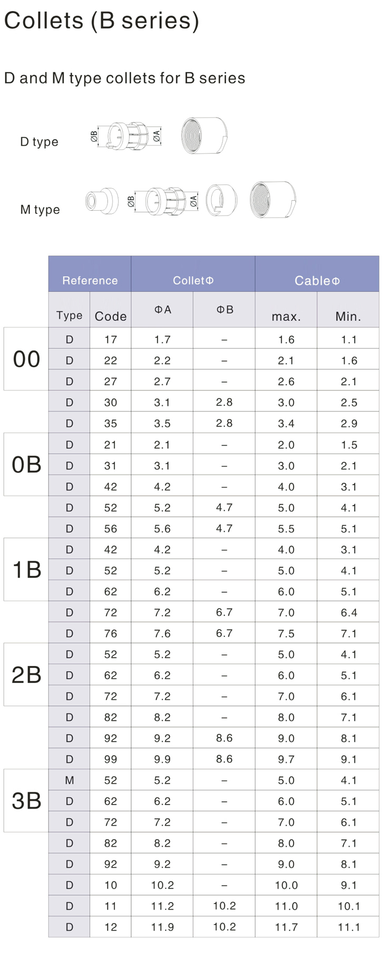Viewport: 391px width, 980px height.
Task: Click the only 'M' type cell
Action: pos(70,780)
